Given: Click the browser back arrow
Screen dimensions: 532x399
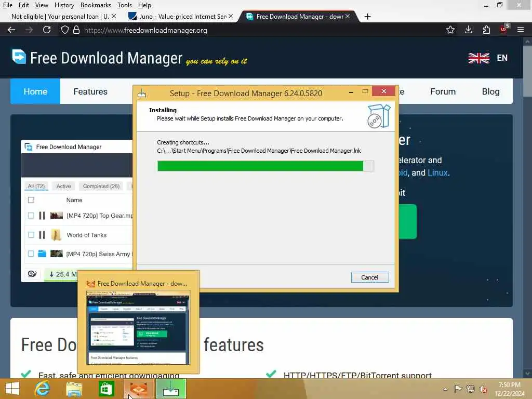Looking at the screenshot, I should (x=11, y=30).
